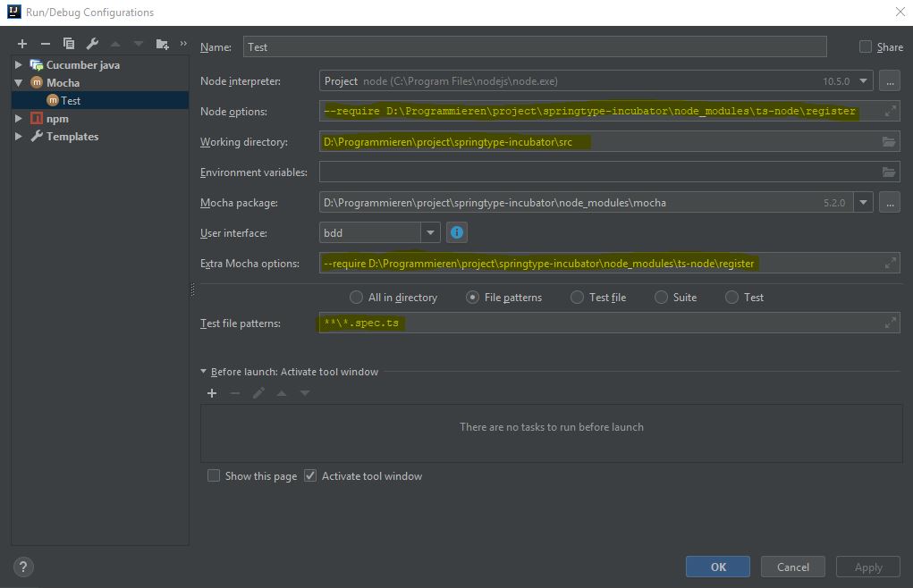Screen dimensions: 913x588
Task: Click the Mocha icon of the Test configuration
Action: click(53, 101)
